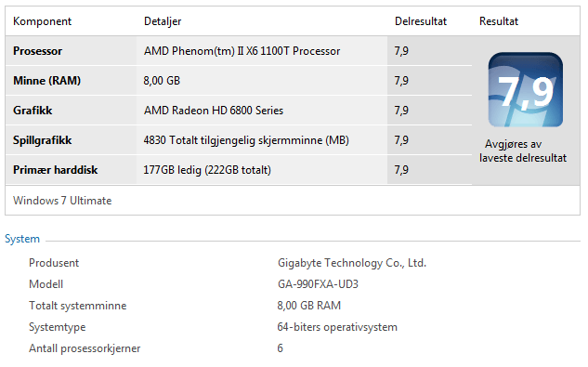Viewport: 588px width, 367px height.
Task: Click the System section heading
Action: pyautogui.click(x=22, y=239)
